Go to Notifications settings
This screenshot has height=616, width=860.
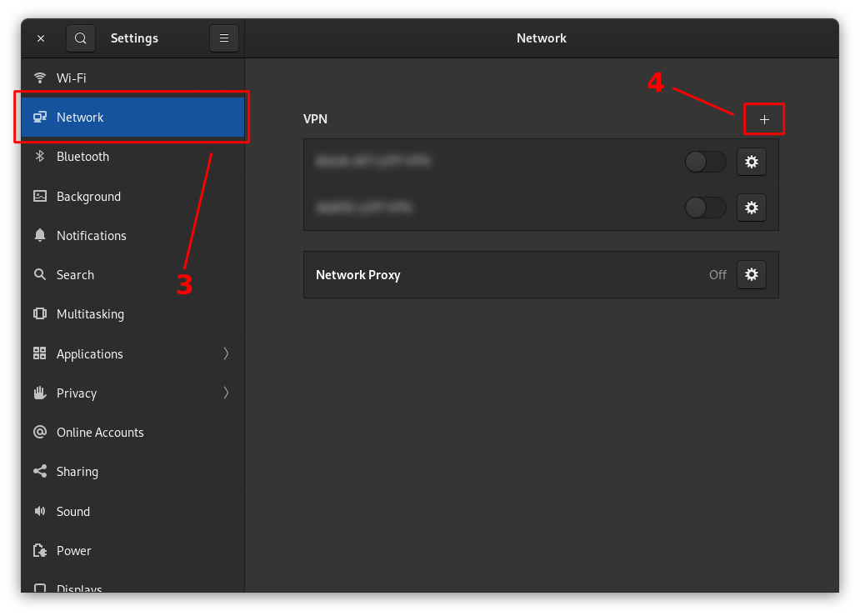pos(91,236)
